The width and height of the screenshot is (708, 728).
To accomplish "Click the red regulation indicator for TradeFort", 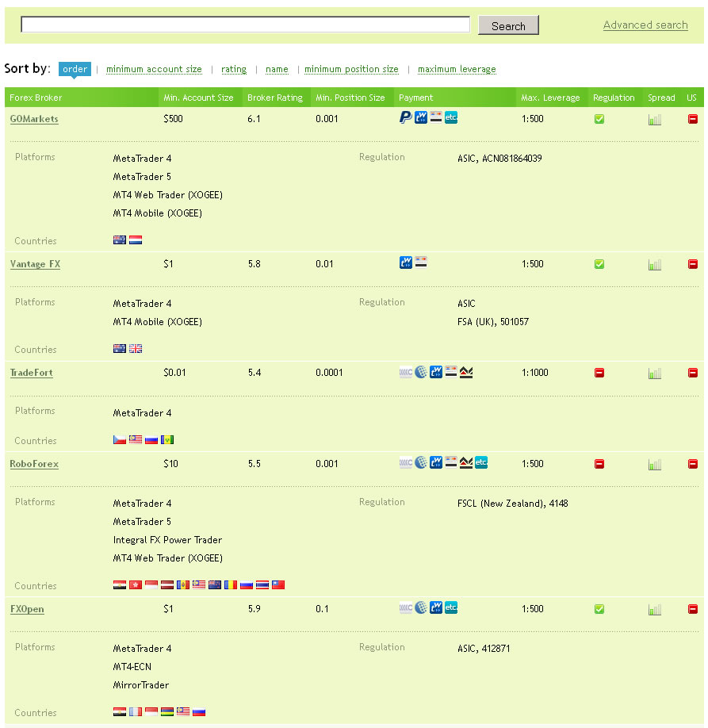I will (599, 372).
